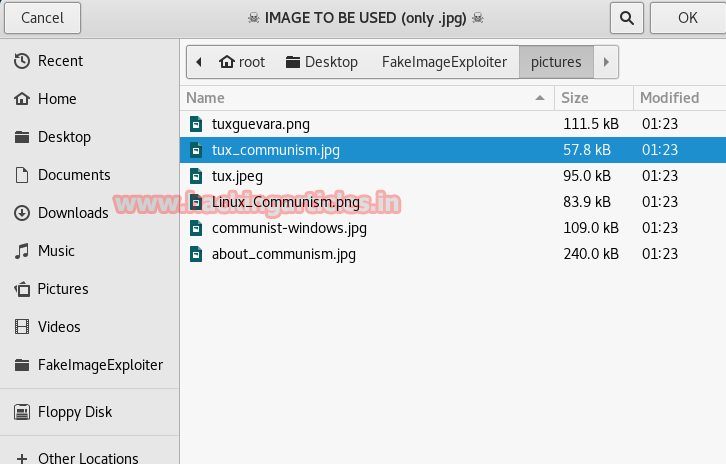Image resolution: width=726 pixels, height=464 pixels.
Task: Open the Music sidebar folder
Action: (56, 251)
